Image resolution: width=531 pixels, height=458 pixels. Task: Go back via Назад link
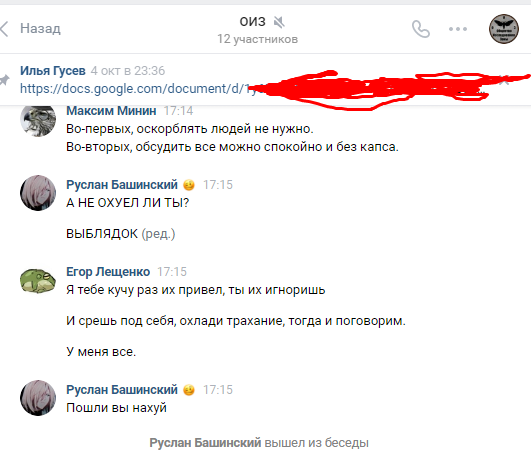[40, 28]
